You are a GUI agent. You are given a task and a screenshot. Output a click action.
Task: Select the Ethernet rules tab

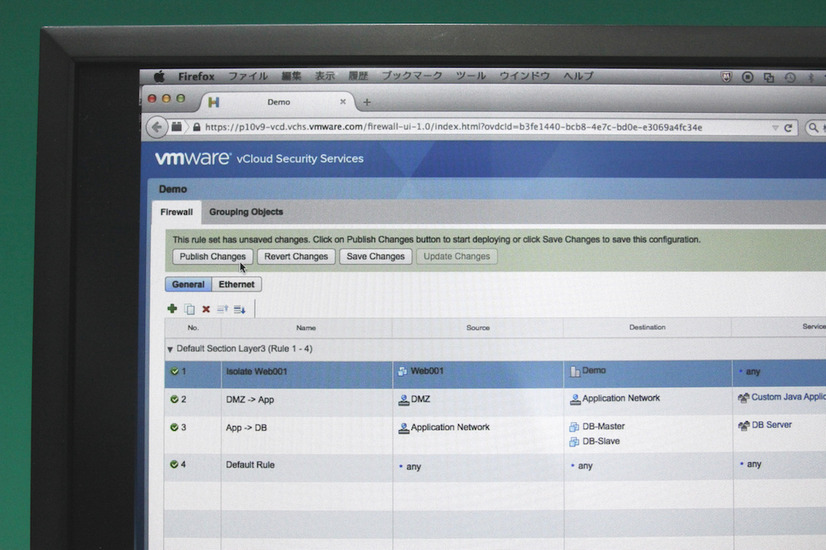(237, 284)
